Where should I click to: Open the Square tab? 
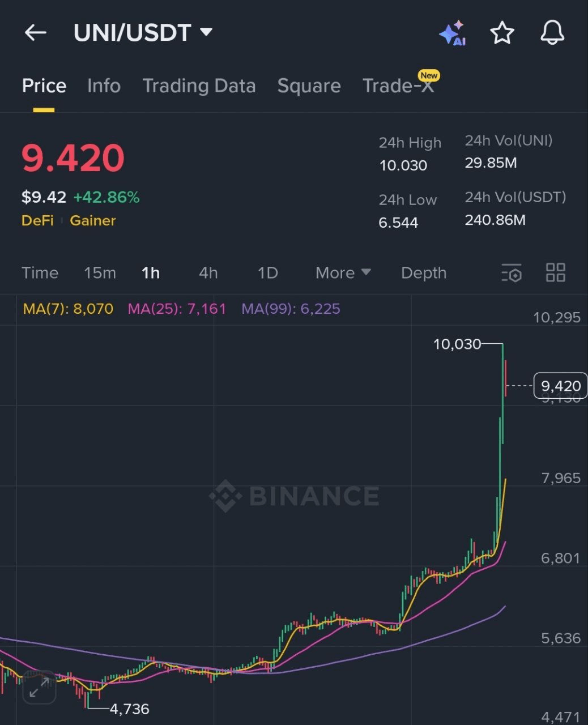click(309, 86)
